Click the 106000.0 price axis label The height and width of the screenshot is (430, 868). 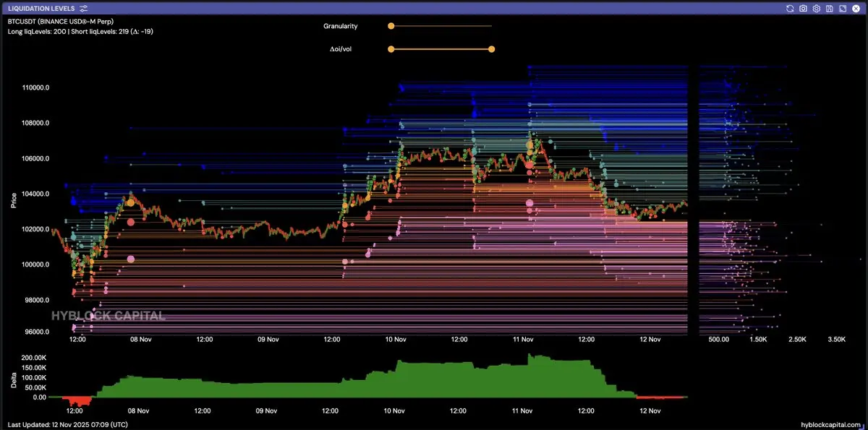[36, 158]
